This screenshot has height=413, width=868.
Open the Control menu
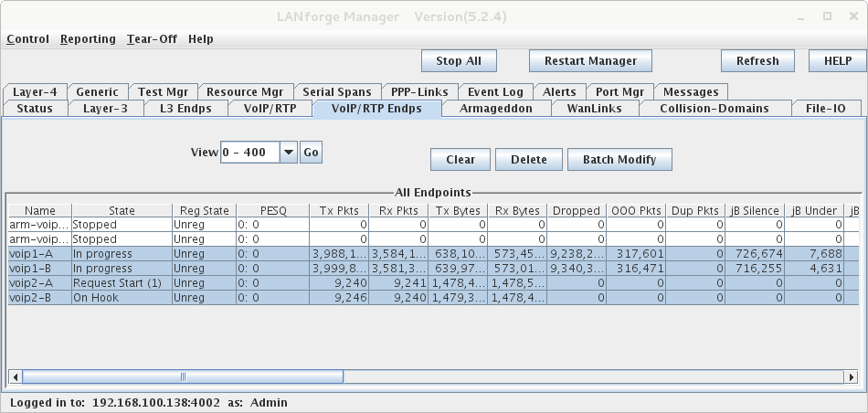pos(27,39)
